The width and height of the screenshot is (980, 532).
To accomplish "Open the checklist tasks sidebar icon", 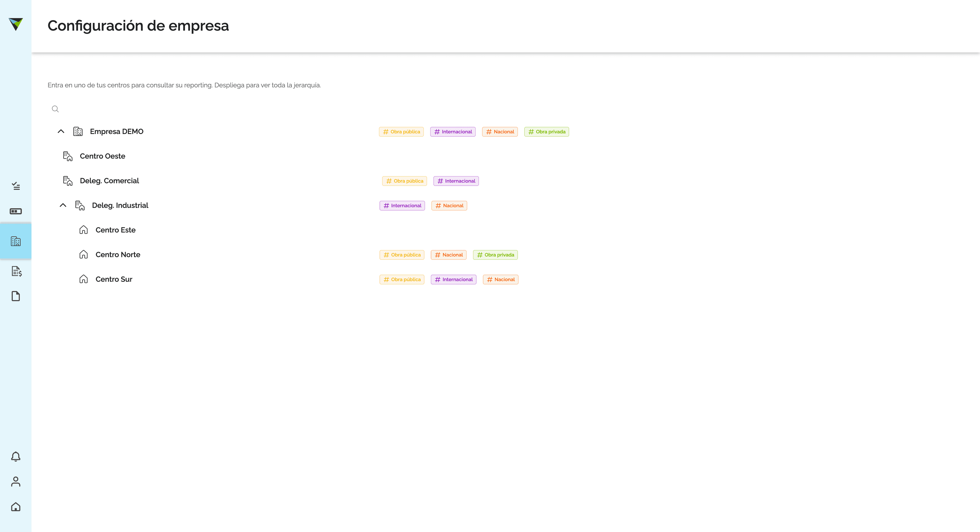I will 16,186.
